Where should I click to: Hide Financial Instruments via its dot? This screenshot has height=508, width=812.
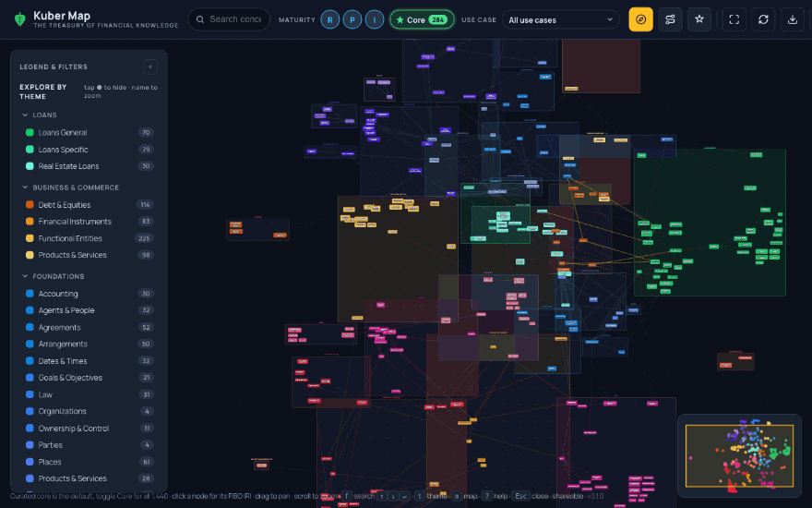tap(30, 222)
